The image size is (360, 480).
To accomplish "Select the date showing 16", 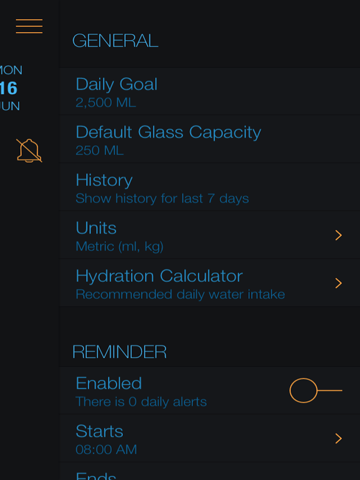I will click(8, 88).
